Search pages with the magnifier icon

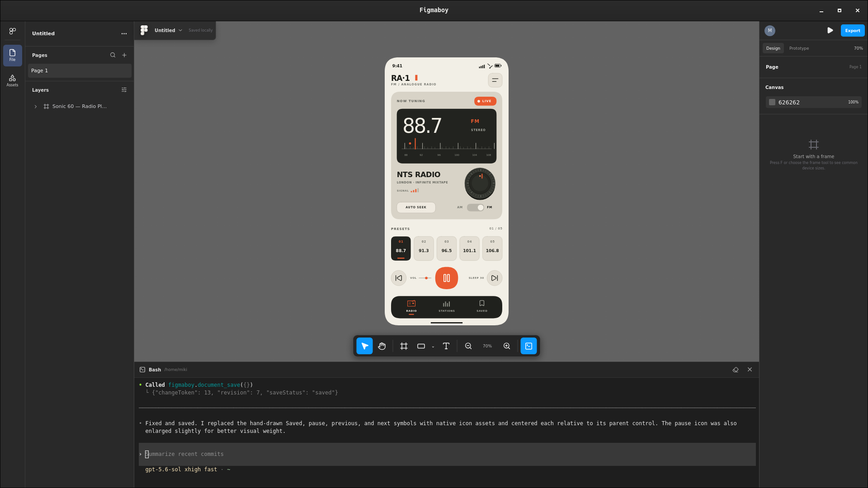click(x=113, y=55)
